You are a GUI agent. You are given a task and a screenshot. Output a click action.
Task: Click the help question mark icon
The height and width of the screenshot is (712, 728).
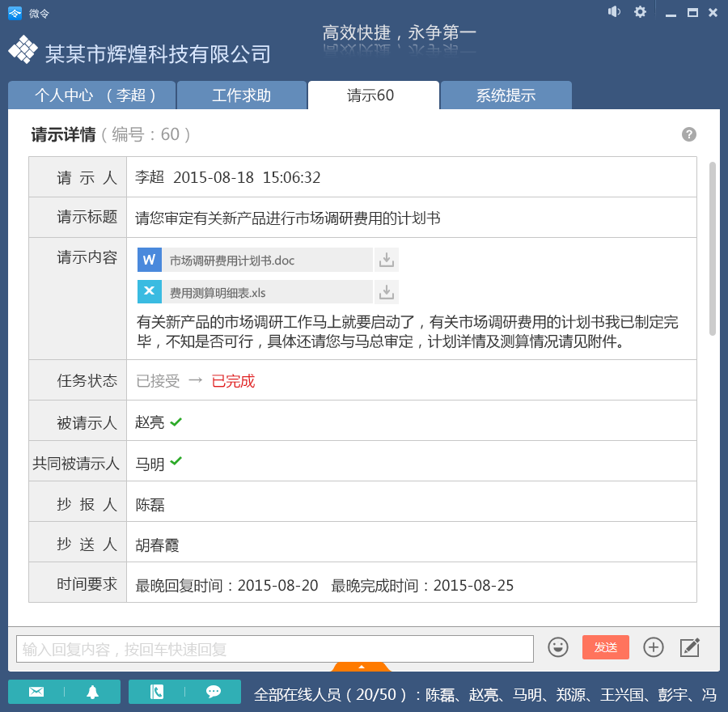pos(689,134)
